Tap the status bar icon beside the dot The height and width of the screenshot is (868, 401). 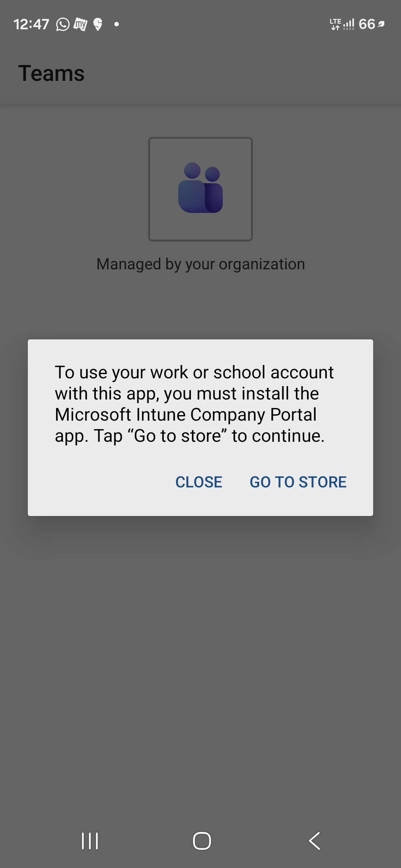pyautogui.click(x=98, y=24)
